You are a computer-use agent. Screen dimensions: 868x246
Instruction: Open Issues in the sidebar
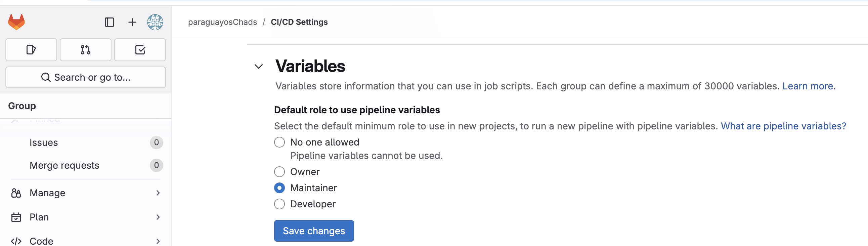click(x=86, y=142)
